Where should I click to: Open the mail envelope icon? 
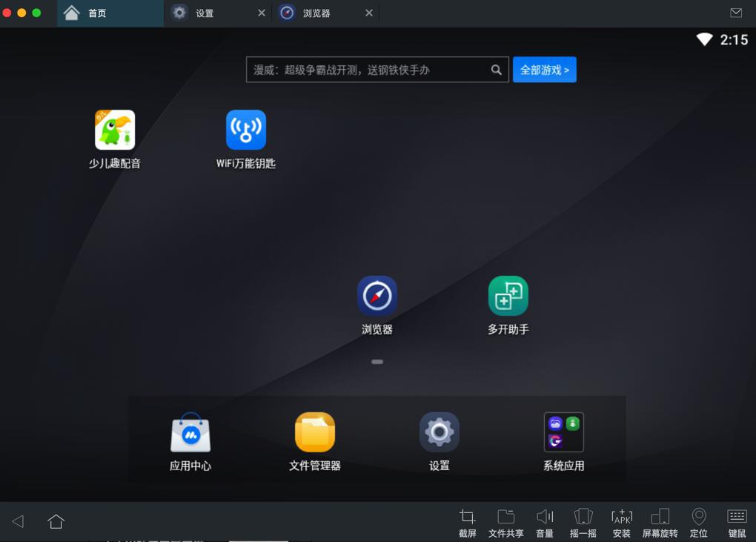pyautogui.click(x=736, y=13)
